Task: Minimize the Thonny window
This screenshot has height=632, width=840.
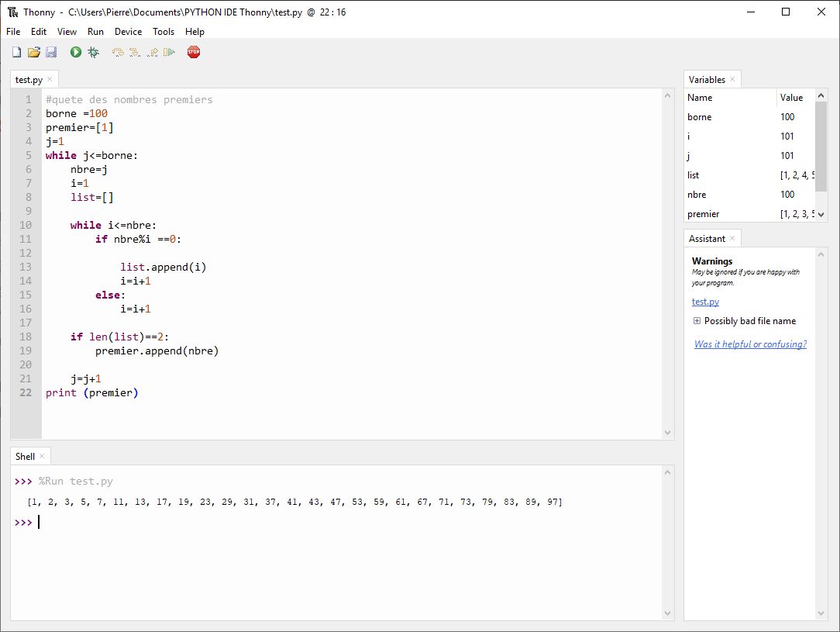Action: pos(751,12)
